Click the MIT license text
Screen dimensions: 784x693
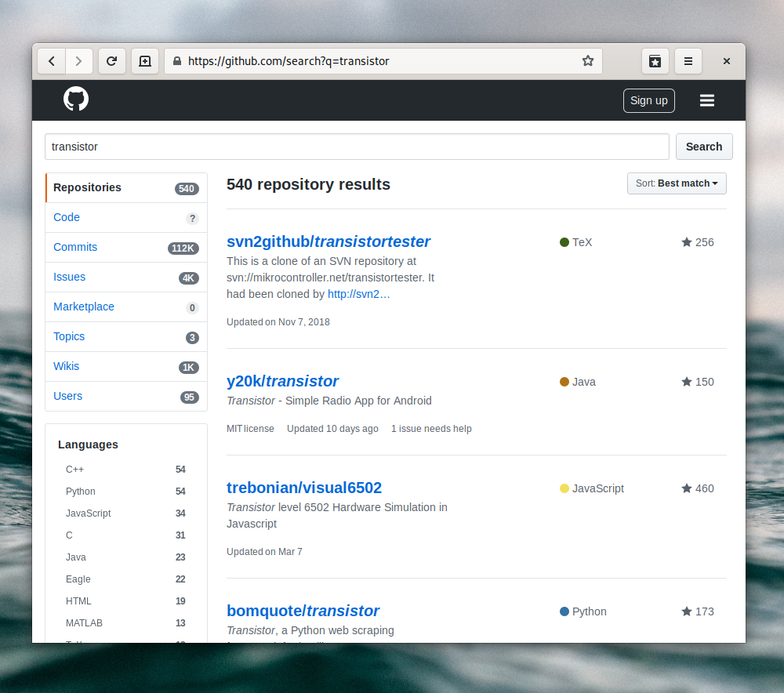coord(250,429)
